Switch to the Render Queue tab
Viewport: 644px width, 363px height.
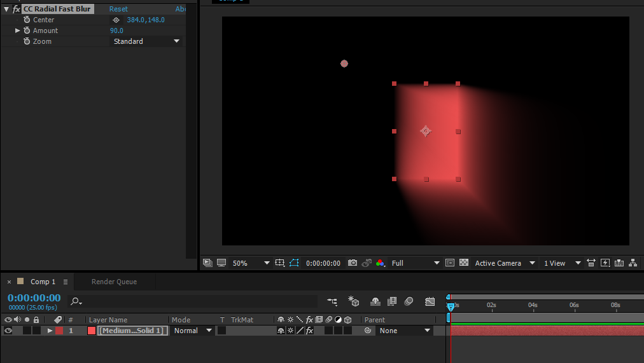pyautogui.click(x=114, y=282)
